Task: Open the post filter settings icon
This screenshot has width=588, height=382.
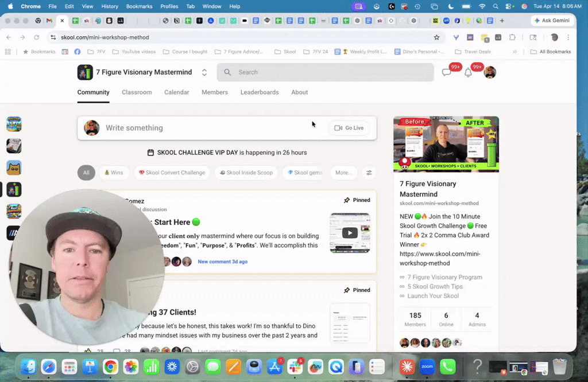Action: [x=369, y=173]
